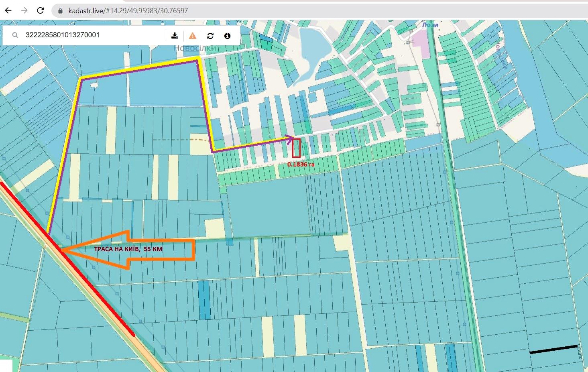Click the browser forward arrow
Viewport: 588px width, 372px height.
[24, 11]
